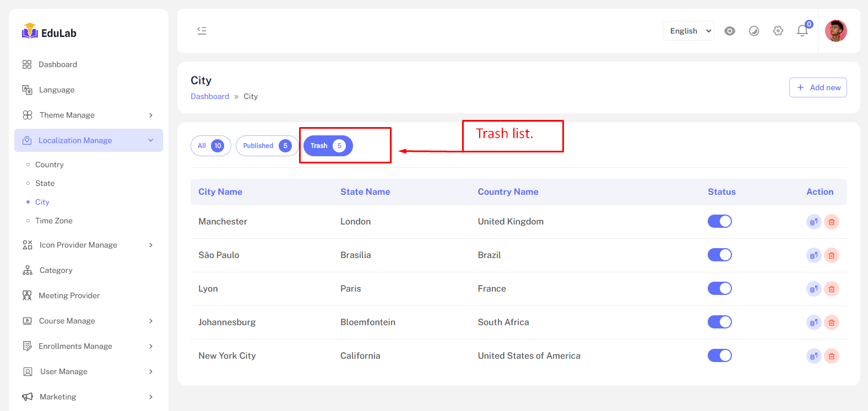The width and height of the screenshot is (868, 411).
Task: Toggle status switch for Lyon
Action: (719, 288)
